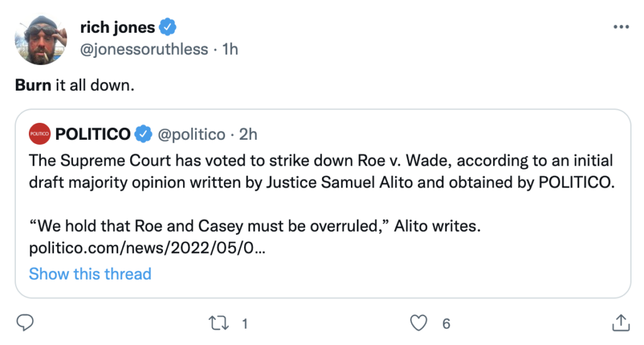
Task: Open the @jonessoruthless handle link
Action: (144, 49)
